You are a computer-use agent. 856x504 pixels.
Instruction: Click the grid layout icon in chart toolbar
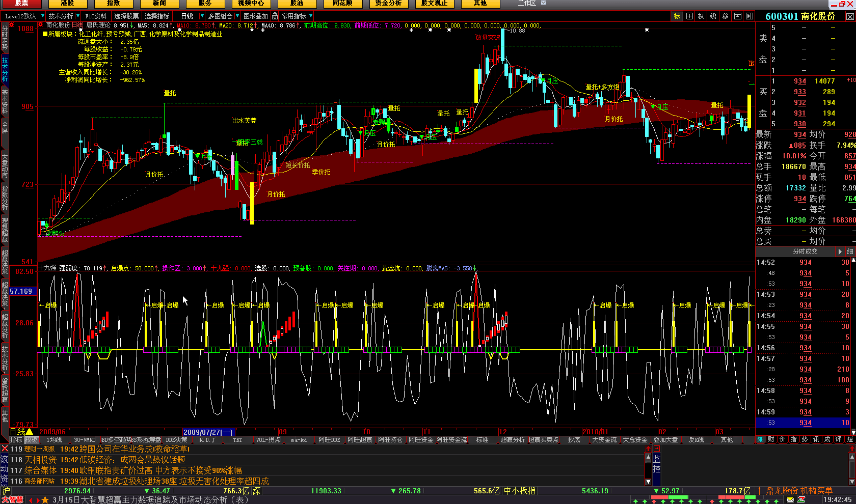click(689, 16)
